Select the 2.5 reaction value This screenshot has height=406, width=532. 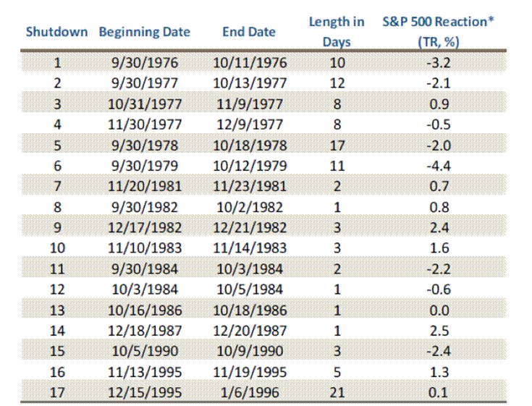click(439, 331)
